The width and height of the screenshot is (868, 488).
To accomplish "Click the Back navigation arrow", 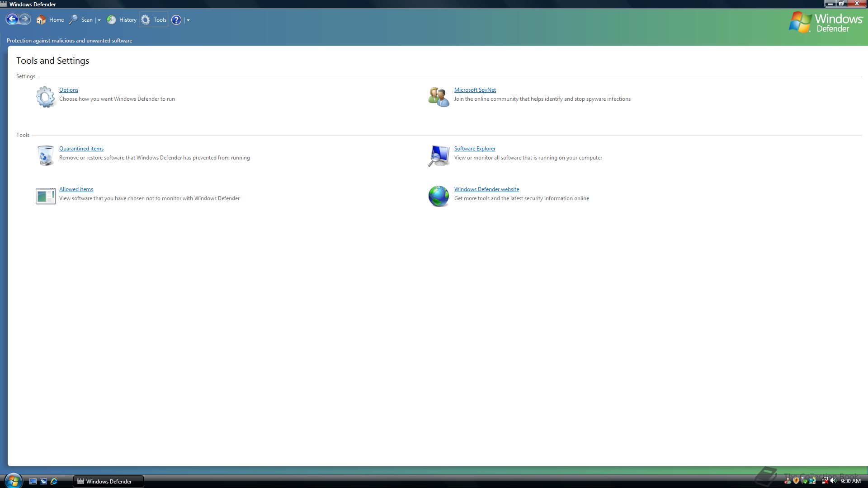I will click(x=12, y=19).
